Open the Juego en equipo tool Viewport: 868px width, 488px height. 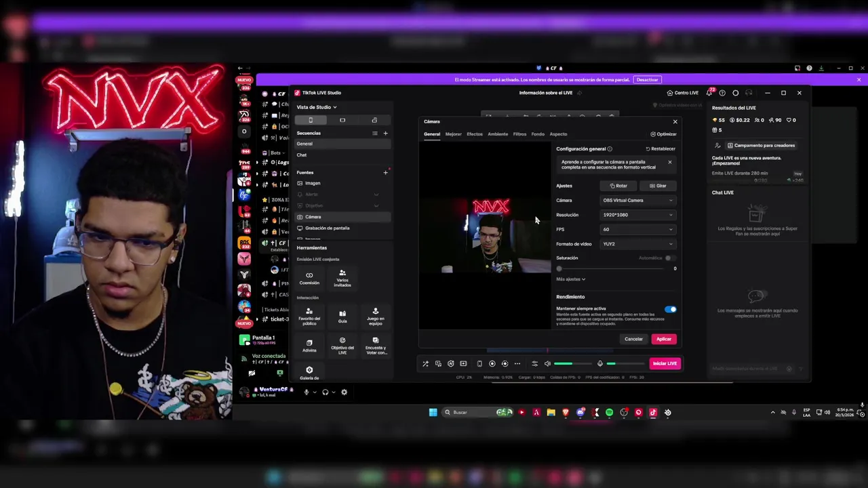tap(375, 316)
